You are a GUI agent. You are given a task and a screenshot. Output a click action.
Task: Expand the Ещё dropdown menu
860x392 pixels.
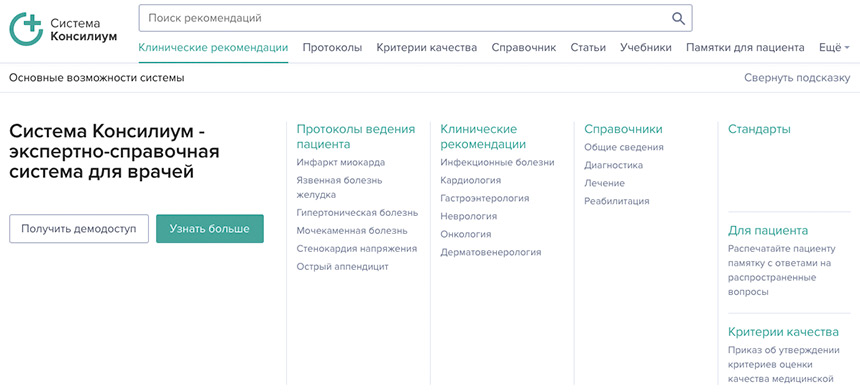click(x=834, y=48)
